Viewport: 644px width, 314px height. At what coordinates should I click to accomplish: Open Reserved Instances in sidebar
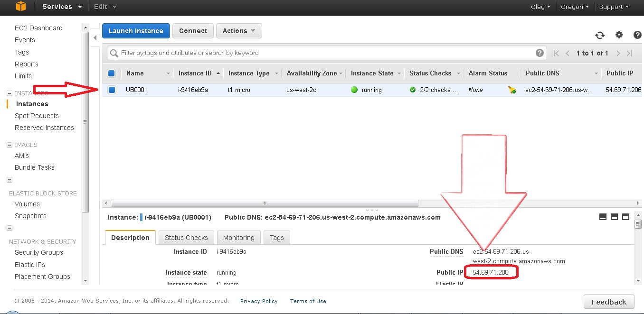coord(44,128)
